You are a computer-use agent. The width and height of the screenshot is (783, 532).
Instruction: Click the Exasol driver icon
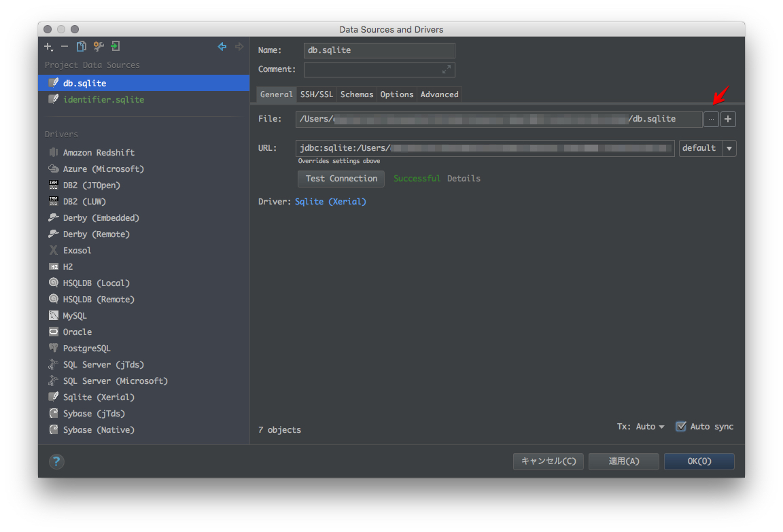[x=54, y=250]
